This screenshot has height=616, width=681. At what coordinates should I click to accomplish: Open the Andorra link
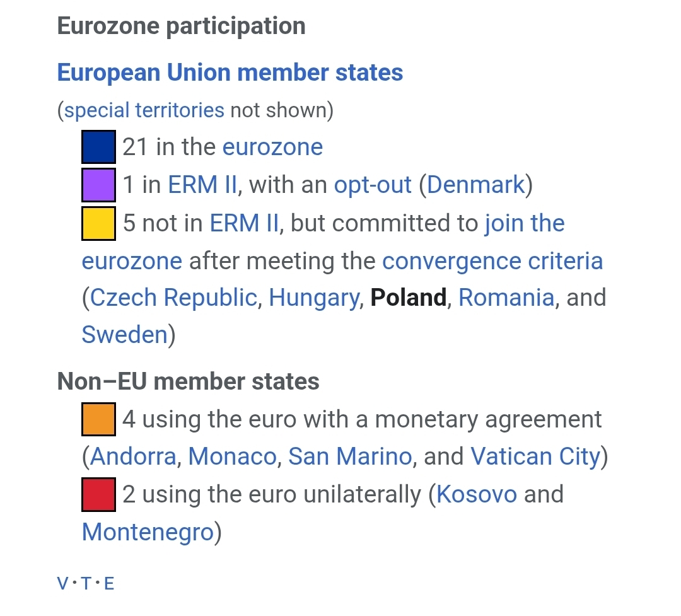tap(133, 456)
